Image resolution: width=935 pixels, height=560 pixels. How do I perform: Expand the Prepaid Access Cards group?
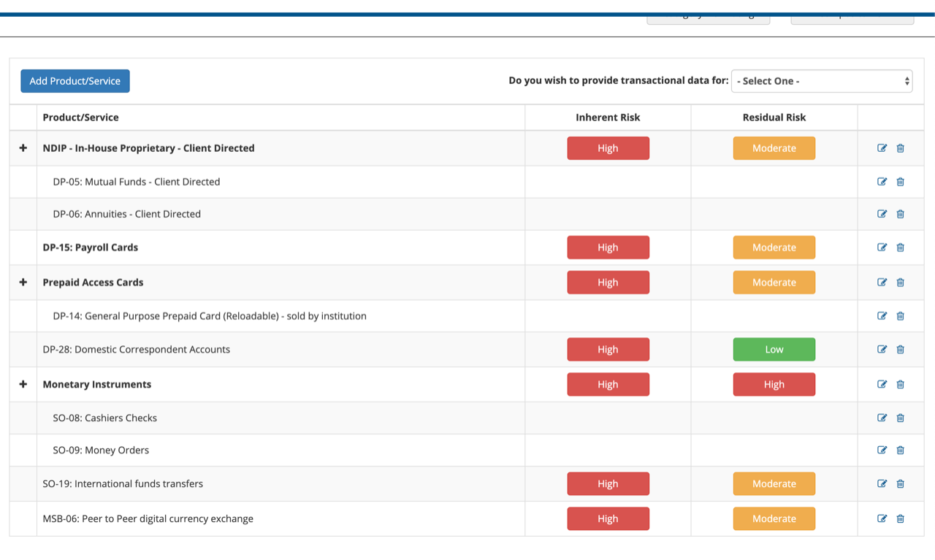(23, 282)
